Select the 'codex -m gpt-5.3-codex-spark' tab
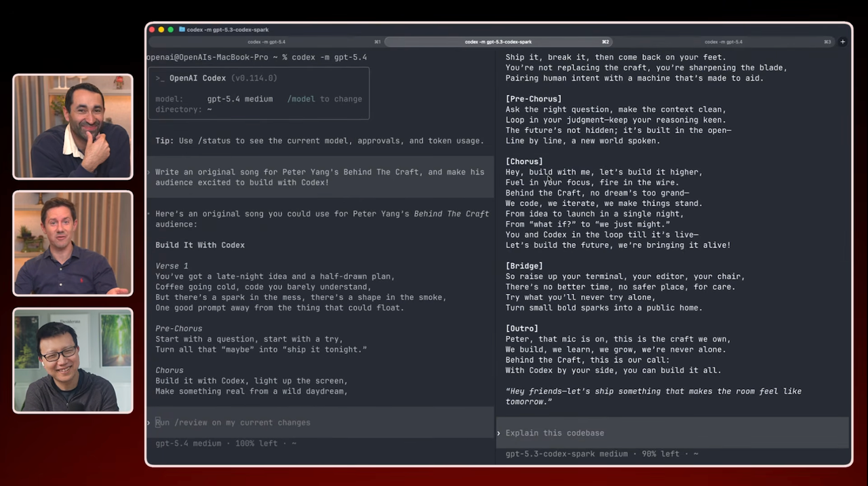 (498, 42)
